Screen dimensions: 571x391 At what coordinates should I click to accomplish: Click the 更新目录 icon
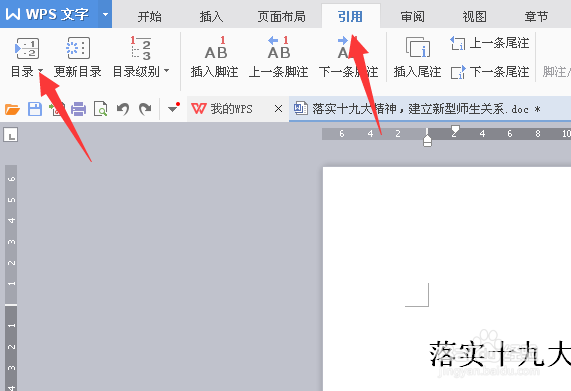pyautogui.click(x=78, y=48)
